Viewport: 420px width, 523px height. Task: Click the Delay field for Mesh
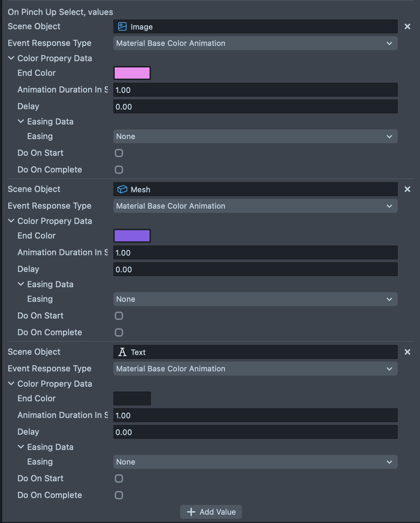coord(255,269)
